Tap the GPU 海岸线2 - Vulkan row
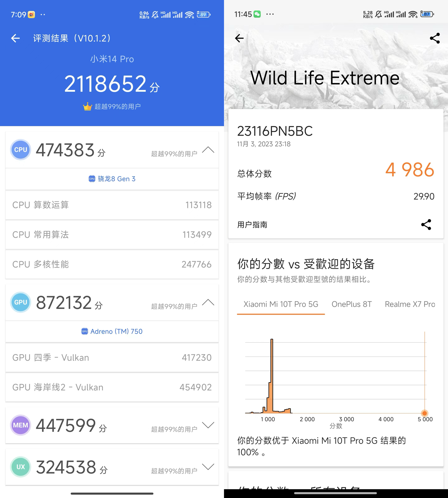The width and height of the screenshot is (448, 498). pos(112,387)
